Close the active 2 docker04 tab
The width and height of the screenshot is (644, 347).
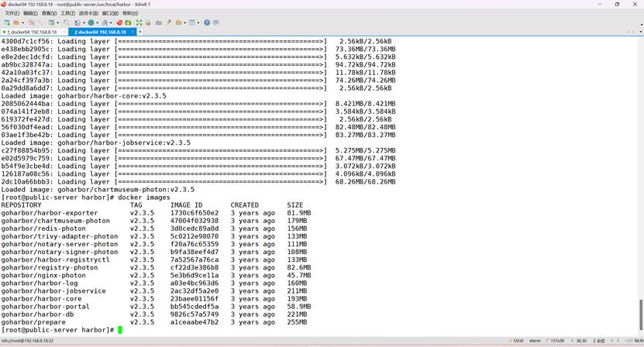pos(133,32)
